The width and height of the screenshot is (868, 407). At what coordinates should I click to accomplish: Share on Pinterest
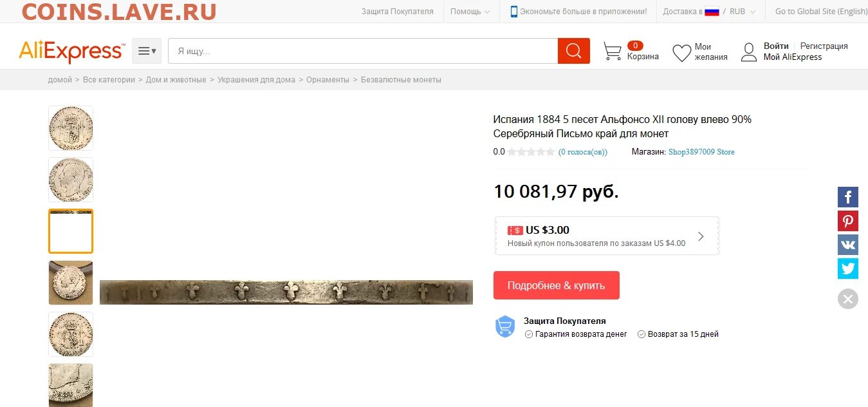point(847,221)
